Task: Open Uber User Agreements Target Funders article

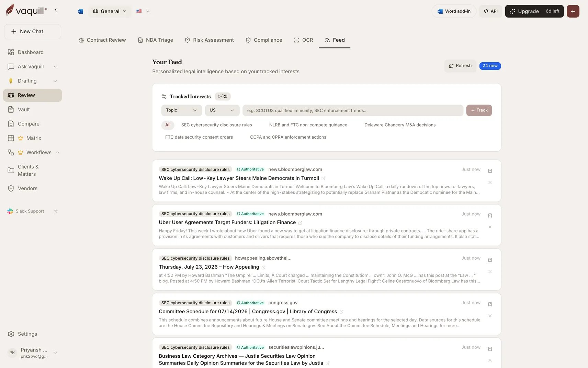Action: [227, 223]
